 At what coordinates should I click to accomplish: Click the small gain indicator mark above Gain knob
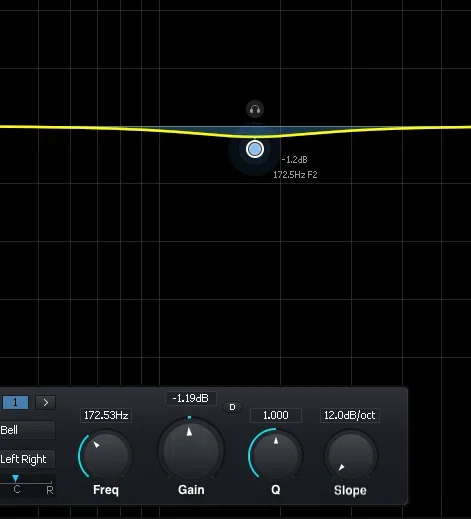[x=189, y=417]
